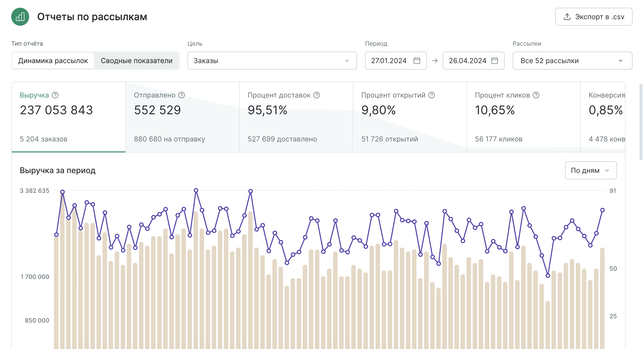
Task: Click the right axis label 50
Action: 613,269
